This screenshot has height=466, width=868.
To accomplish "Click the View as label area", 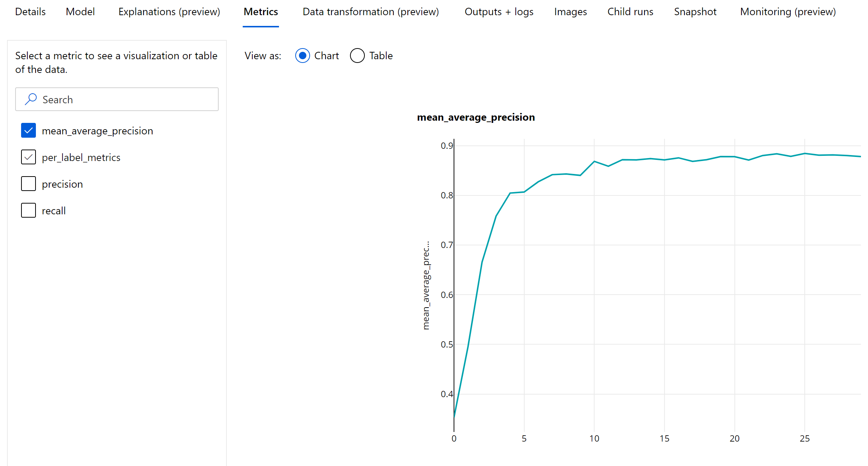I will [x=262, y=55].
